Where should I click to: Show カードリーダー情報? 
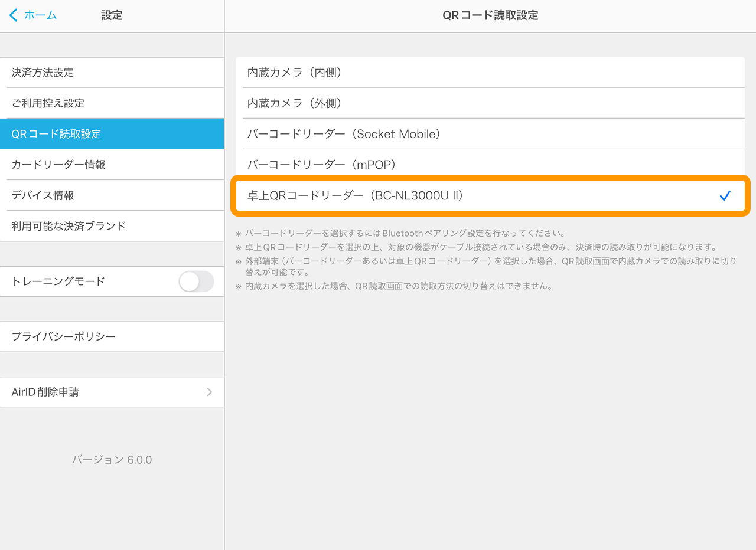click(112, 165)
